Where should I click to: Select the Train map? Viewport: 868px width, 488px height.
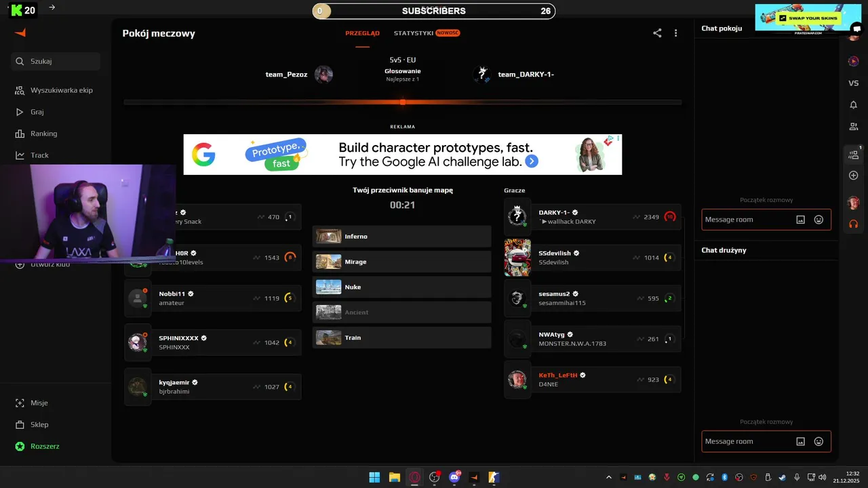[x=401, y=338]
